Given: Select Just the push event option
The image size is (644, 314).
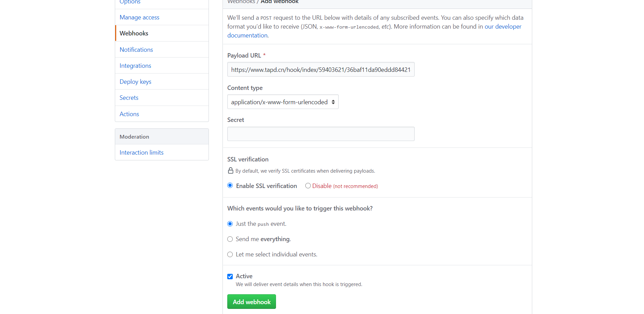Looking at the screenshot, I should (x=230, y=223).
